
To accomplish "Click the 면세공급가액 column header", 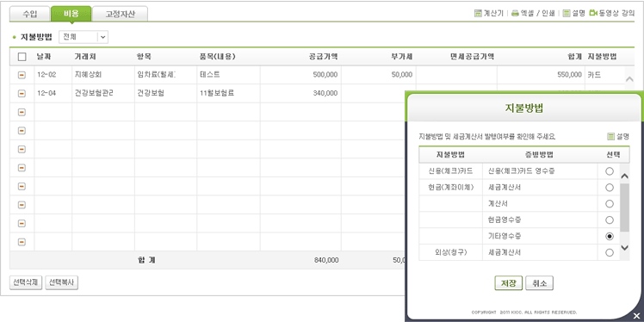I will coord(472,57).
